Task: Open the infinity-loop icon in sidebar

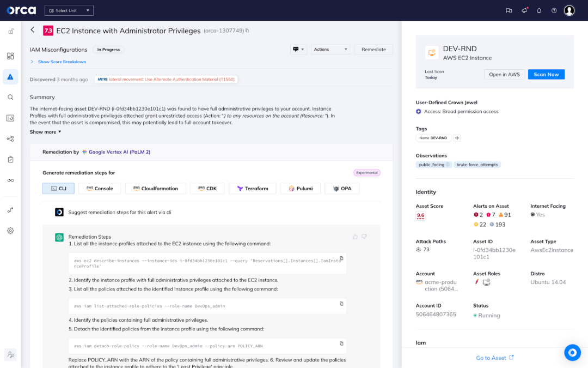Action: [10, 180]
